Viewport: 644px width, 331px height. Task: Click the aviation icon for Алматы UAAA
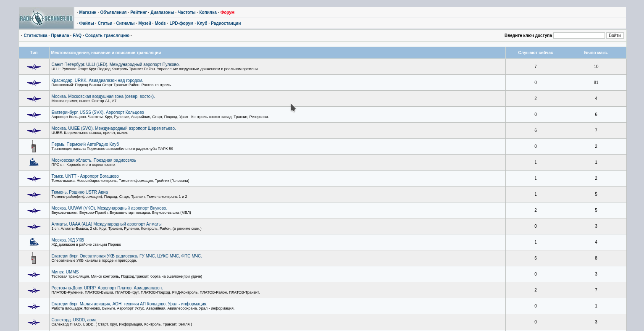point(34,226)
